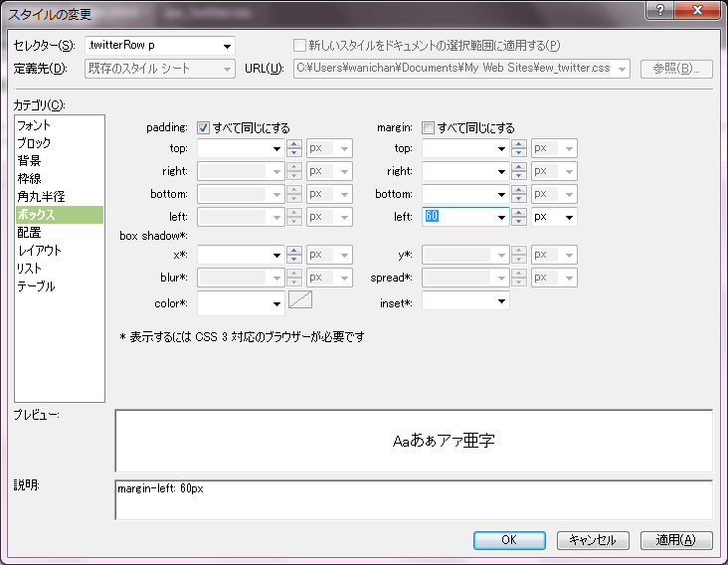Select ブロック category
Image resolution: width=728 pixels, height=565 pixels.
coord(60,143)
